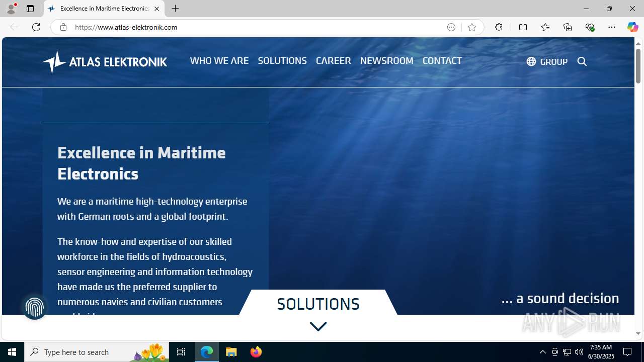The height and width of the screenshot is (362, 644).
Task: Open the fingerprint privacy settings icon
Action: point(34,307)
